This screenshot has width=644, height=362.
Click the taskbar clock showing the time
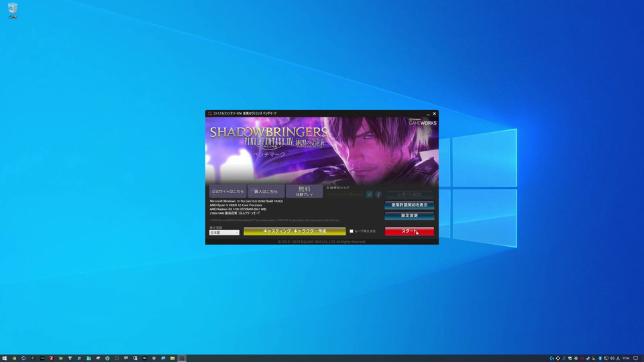626,358
